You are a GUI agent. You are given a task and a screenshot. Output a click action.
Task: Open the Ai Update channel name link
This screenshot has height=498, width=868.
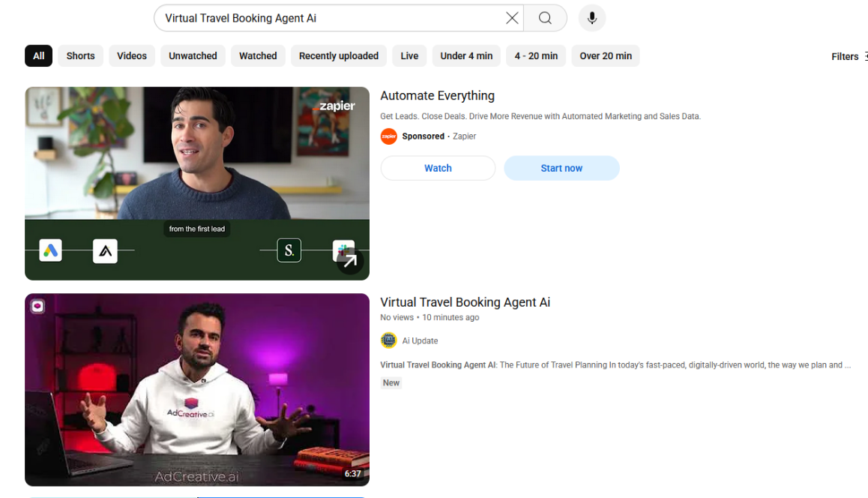tap(420, 340)
